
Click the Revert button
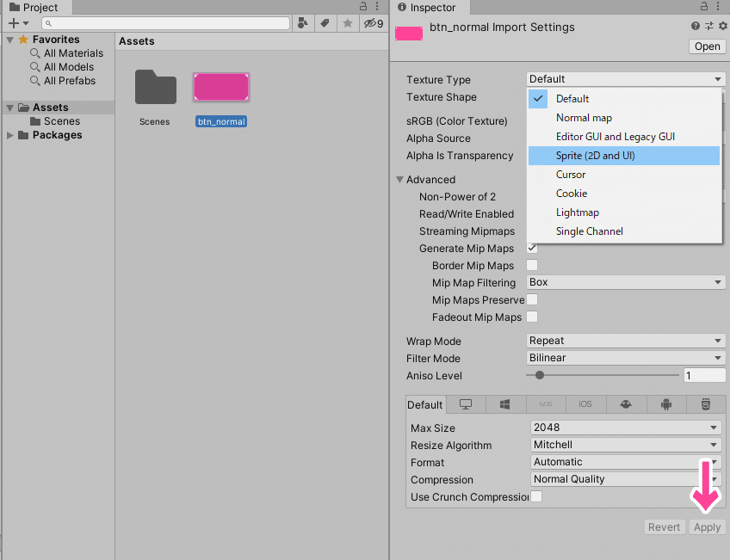[x=665, y=527]
